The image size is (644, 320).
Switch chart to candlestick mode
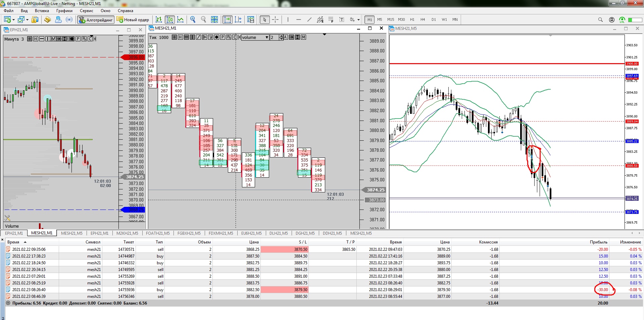(170, 19)
